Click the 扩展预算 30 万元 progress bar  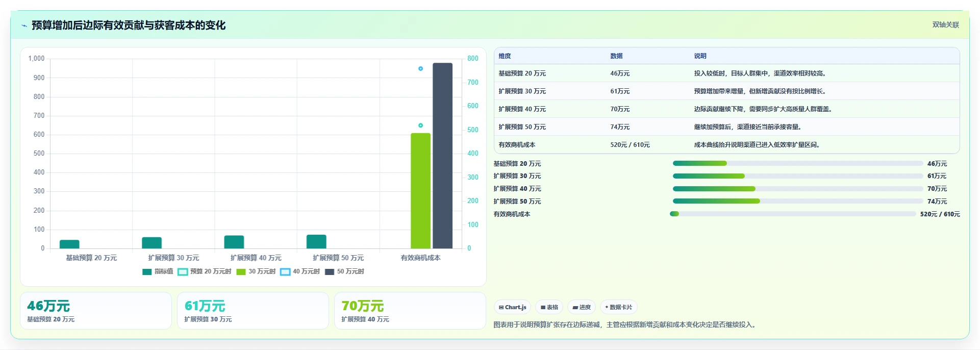pos(798,176)
